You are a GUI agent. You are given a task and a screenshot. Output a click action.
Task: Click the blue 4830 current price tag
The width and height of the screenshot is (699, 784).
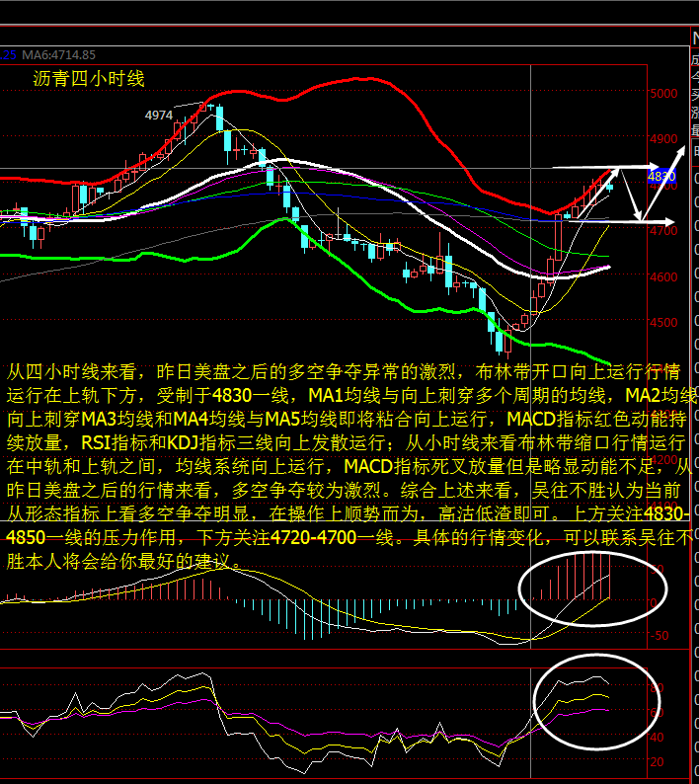(660, 176)
